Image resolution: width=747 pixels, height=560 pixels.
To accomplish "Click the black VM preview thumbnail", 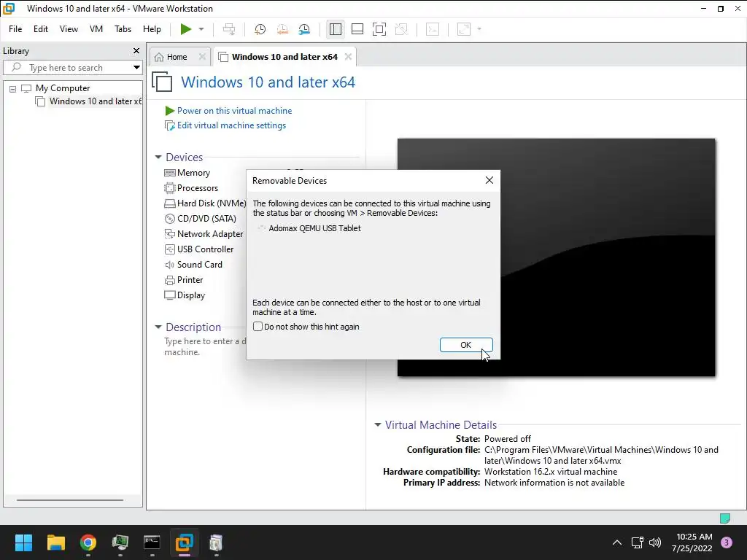I will click(x=556, y=257).
